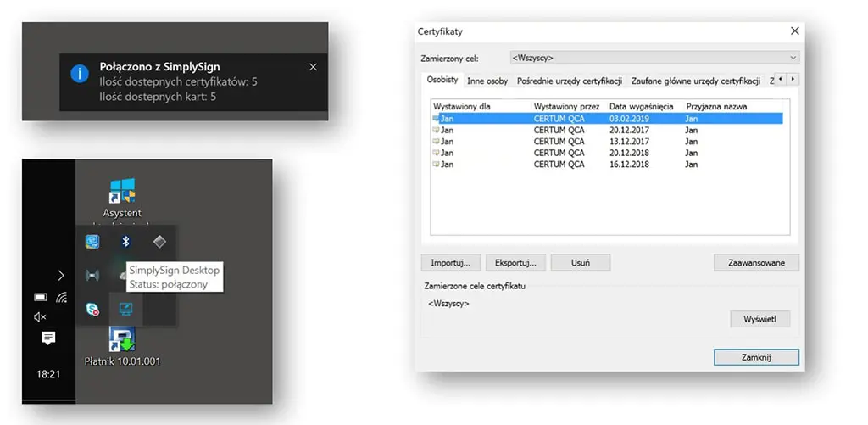This screenshot has height=425, width=868.
Task: Click the Wyświetl button
Action: 760,319
